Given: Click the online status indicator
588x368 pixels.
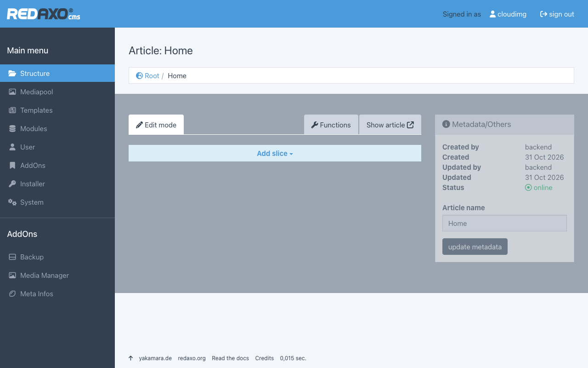Looking at the screenshot, I should coord(539,188).
